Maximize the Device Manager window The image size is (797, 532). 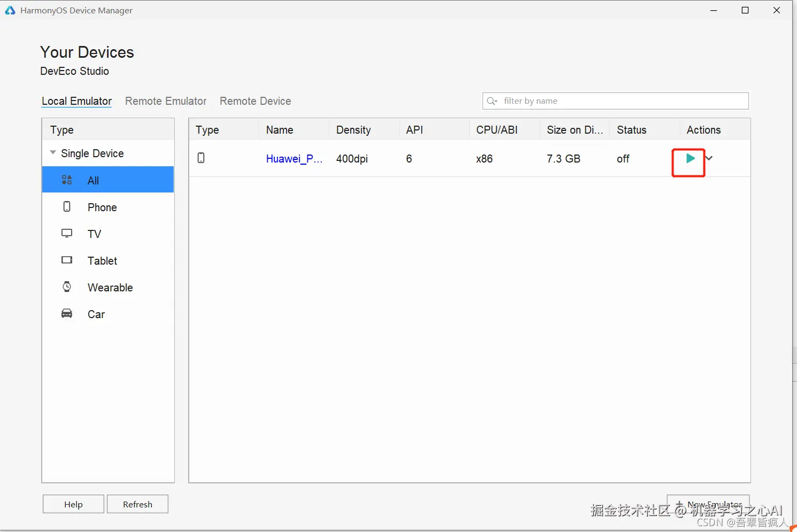pyautogui.click(x=745, y=10)
